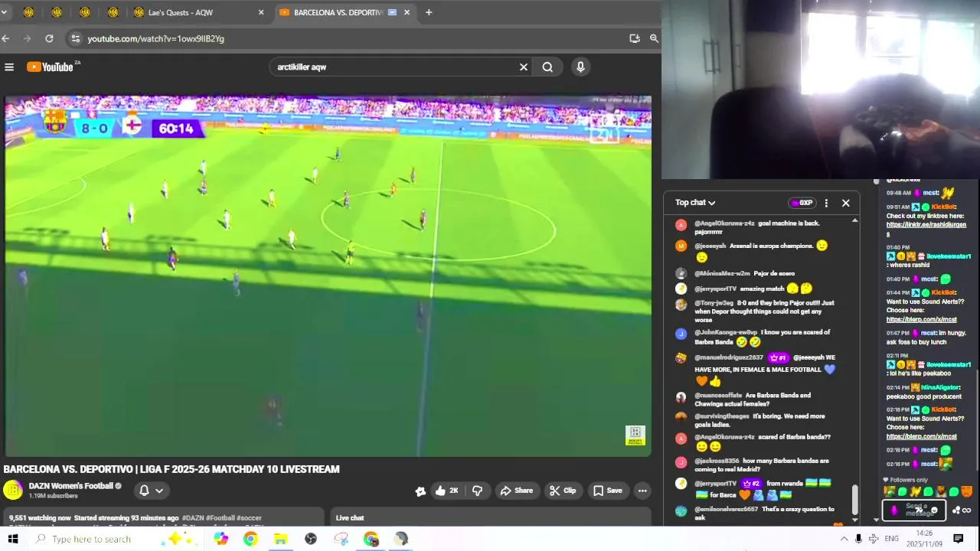The image size is (980, 551).
Task: Open site information icon in address bar
Action: [x=74, y=38]
